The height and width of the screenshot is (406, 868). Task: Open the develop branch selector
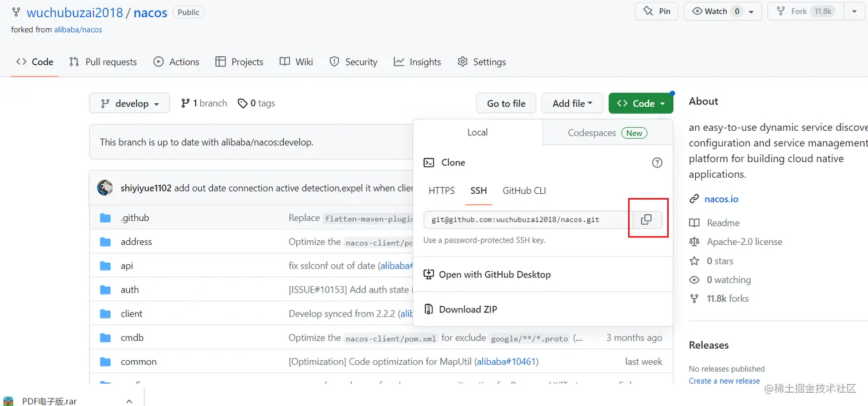coord(130,103)
